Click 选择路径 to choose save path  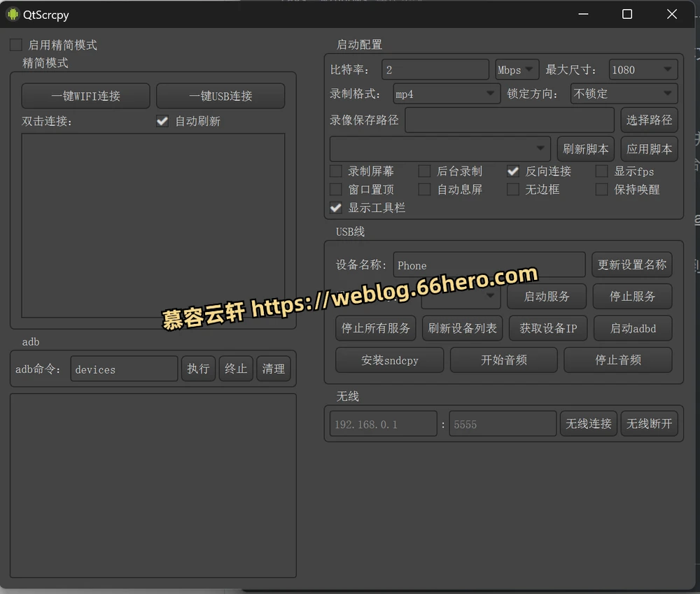point(649,120)
